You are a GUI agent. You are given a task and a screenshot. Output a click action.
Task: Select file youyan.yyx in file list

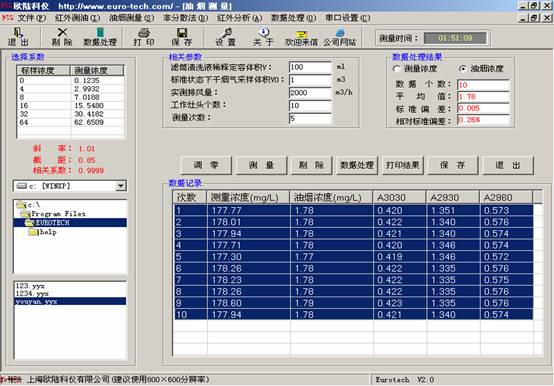tap(70, 301)
